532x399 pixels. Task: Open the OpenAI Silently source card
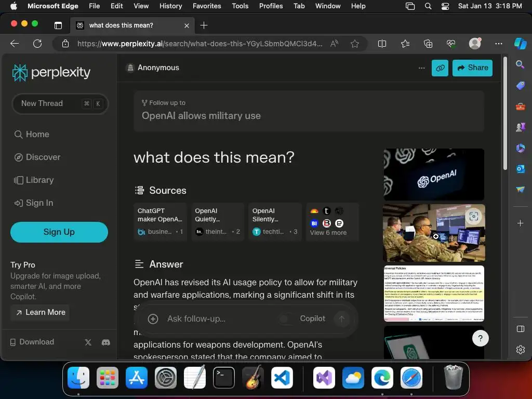click(275, 222)
